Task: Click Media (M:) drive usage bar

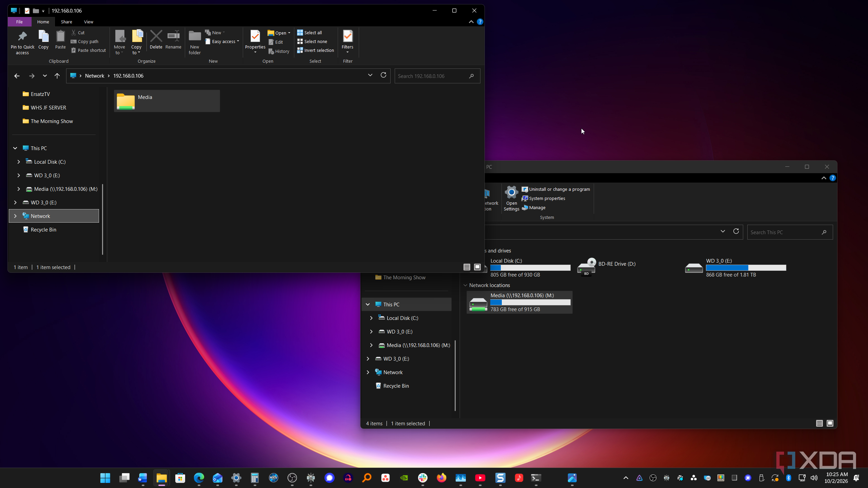Action: (530, 302)
